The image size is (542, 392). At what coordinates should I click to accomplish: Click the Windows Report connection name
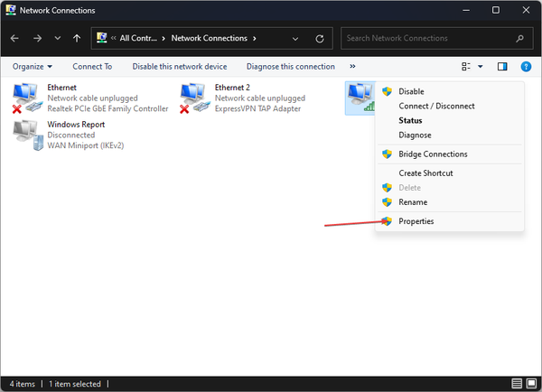[x=76, y=125]
